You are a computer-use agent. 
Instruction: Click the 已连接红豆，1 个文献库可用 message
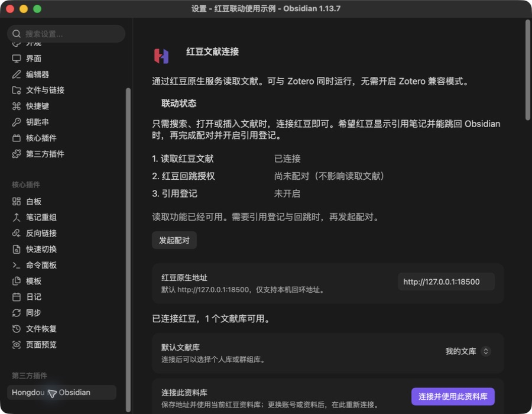[x=211, y=319]
